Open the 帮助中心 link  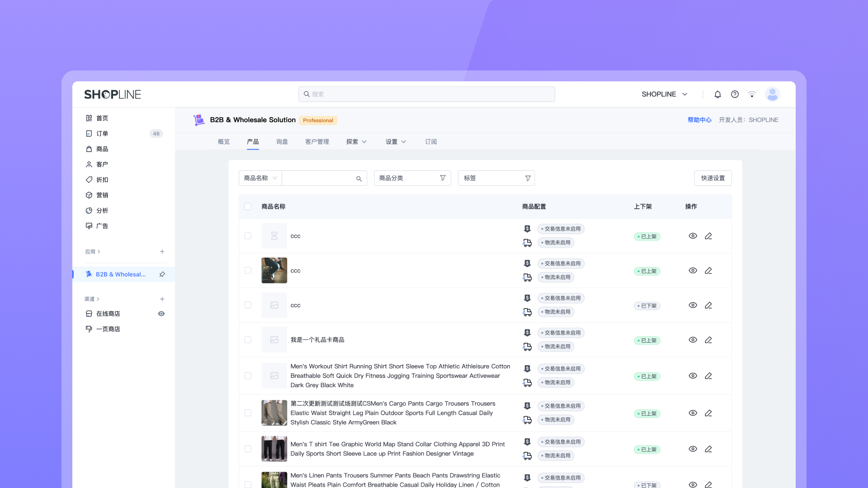pyautogui.click(x=699, y=120)
